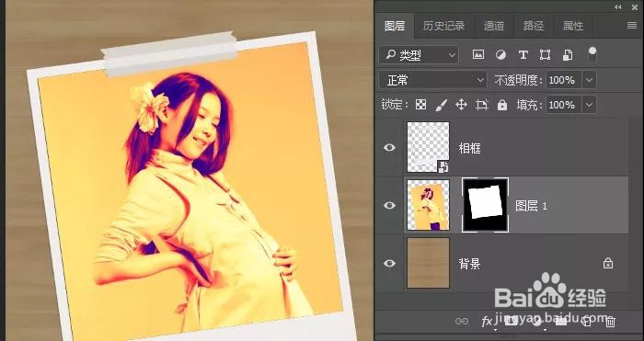Lock transparent pixels checkerboard icon
The image size is (644, 341).
click(x=421, y=105)
